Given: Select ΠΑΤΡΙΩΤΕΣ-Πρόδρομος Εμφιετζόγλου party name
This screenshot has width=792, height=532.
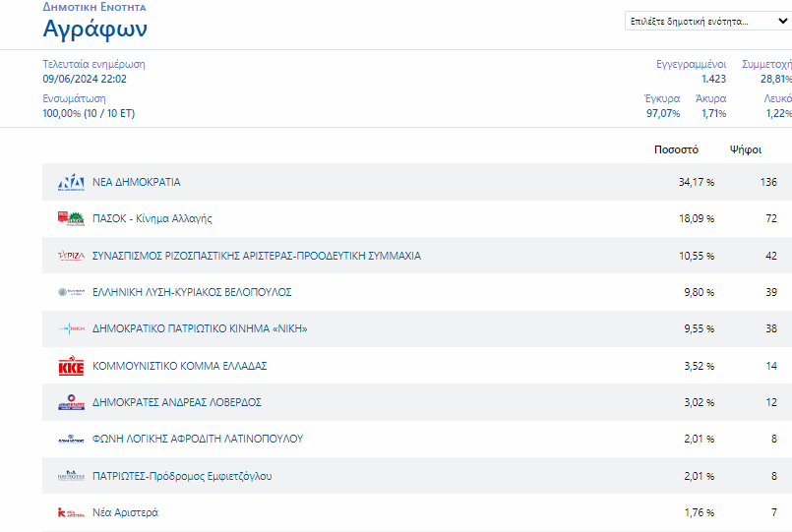Looking at the screenshot, I should [182, 476].
